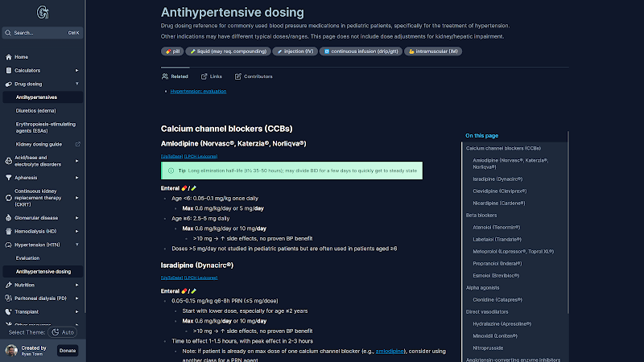Jump to Clevidipine (Cleviprex) in outline
Viewport: 644px width, 362px height.
coord(499,191)
